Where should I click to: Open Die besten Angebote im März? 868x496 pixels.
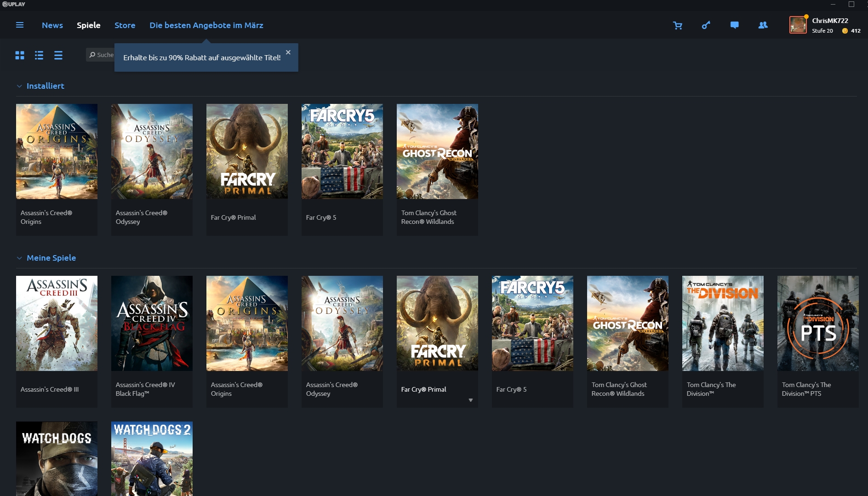pyautogui.click(x=206, y=25)
